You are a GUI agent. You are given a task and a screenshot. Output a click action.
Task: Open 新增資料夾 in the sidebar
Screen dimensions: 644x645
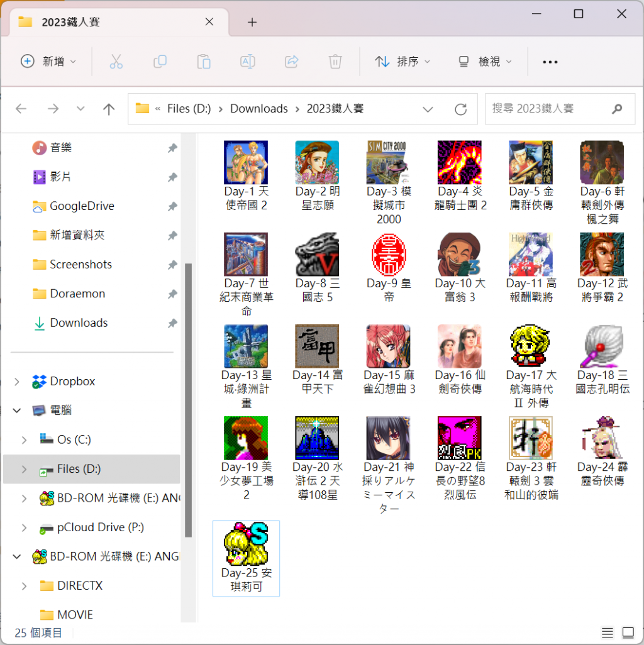(77, 235)
